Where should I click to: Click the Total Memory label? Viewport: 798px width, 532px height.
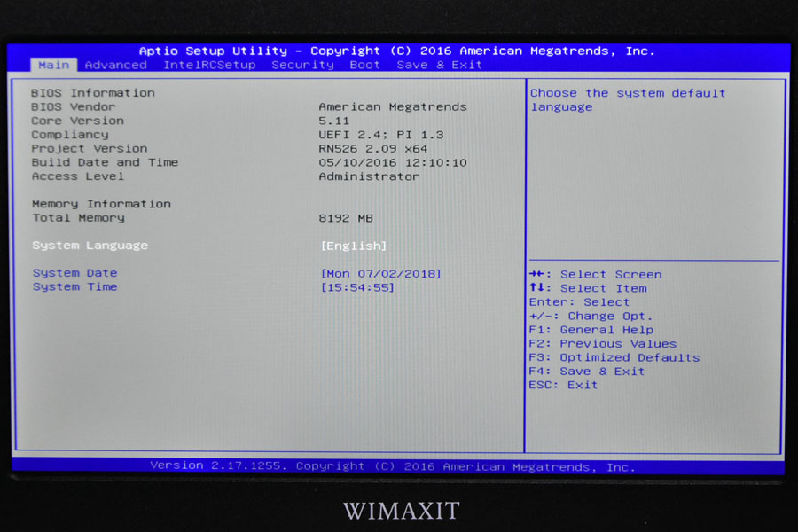[78, 218]
